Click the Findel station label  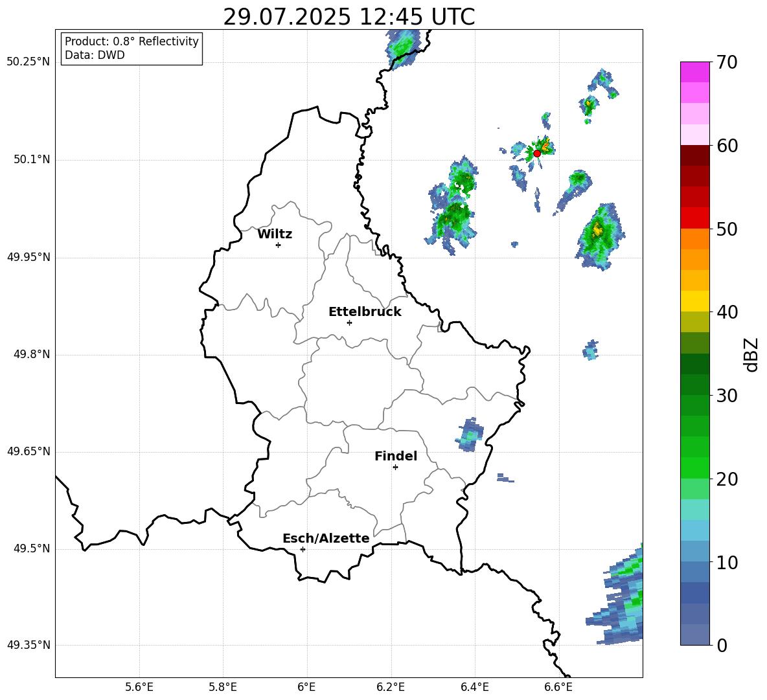coord(396,456)
